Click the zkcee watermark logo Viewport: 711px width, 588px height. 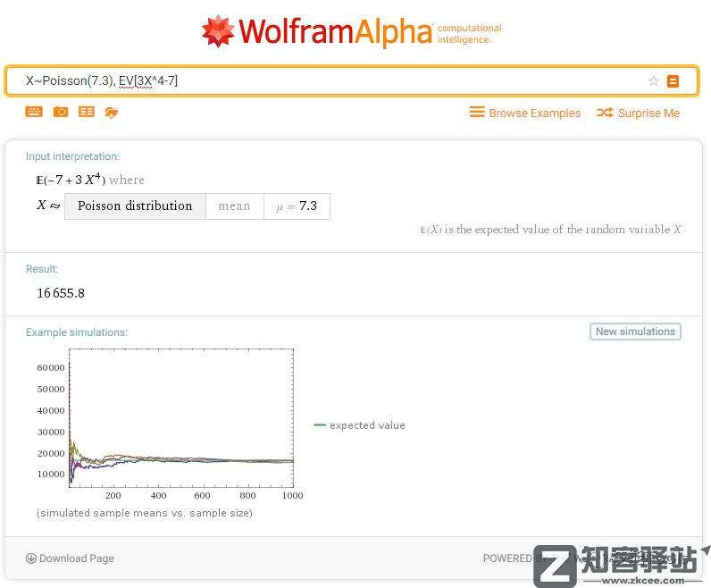point(620,563)
